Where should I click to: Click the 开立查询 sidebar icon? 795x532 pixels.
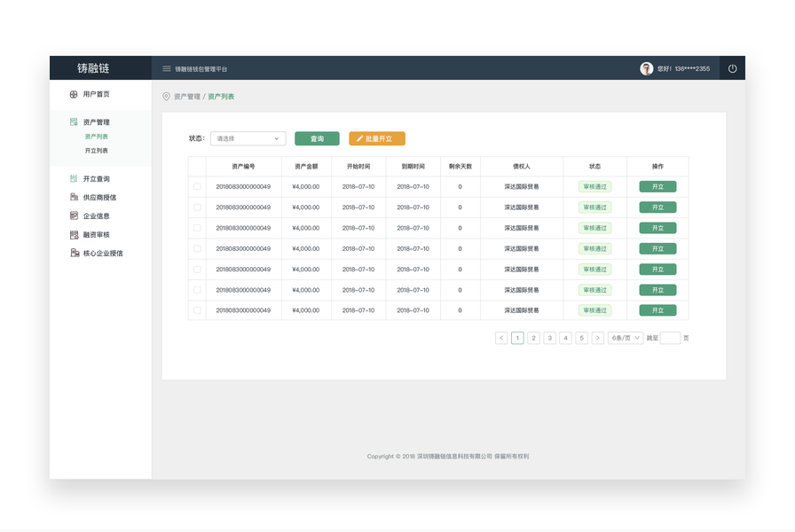pos(74,178)
